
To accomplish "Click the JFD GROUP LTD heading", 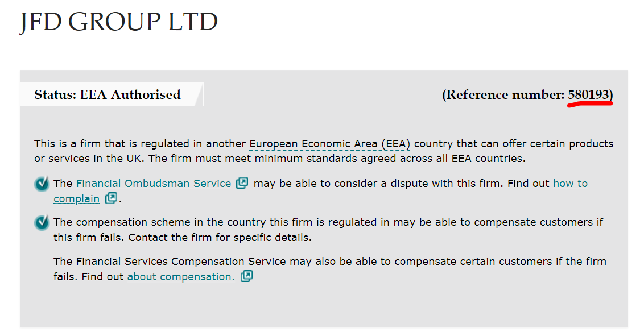I will point(119,22).
